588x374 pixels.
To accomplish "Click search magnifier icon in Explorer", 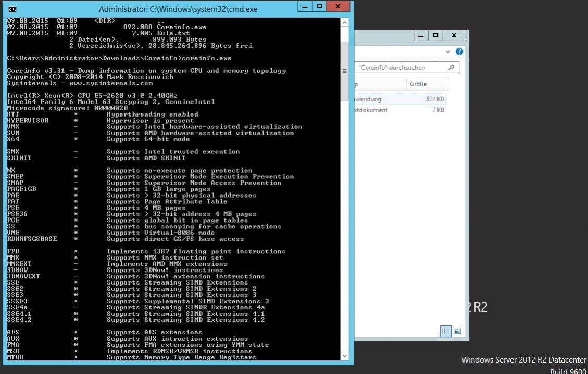I will coord(451,68).
